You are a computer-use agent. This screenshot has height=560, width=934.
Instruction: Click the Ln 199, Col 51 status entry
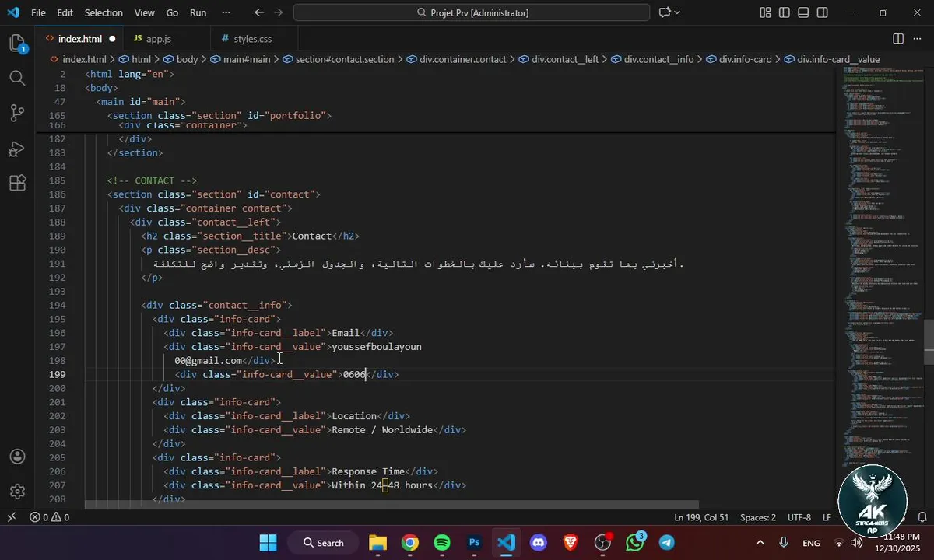701,517
